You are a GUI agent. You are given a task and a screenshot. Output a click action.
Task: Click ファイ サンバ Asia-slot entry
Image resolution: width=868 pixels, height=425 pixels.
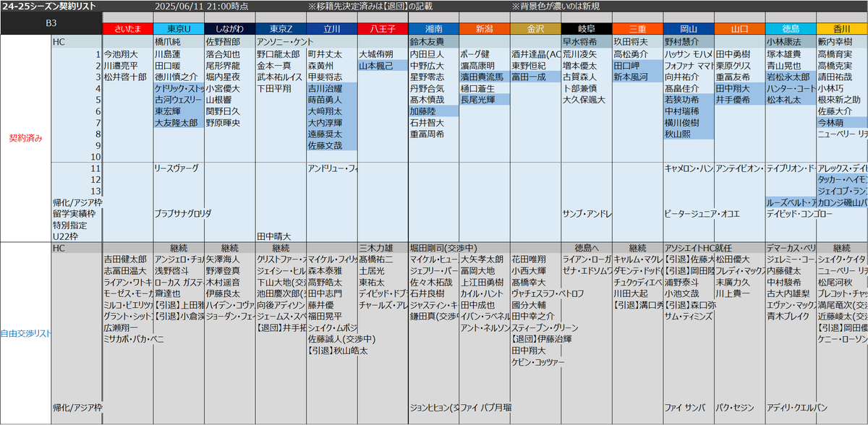point(685,408)
